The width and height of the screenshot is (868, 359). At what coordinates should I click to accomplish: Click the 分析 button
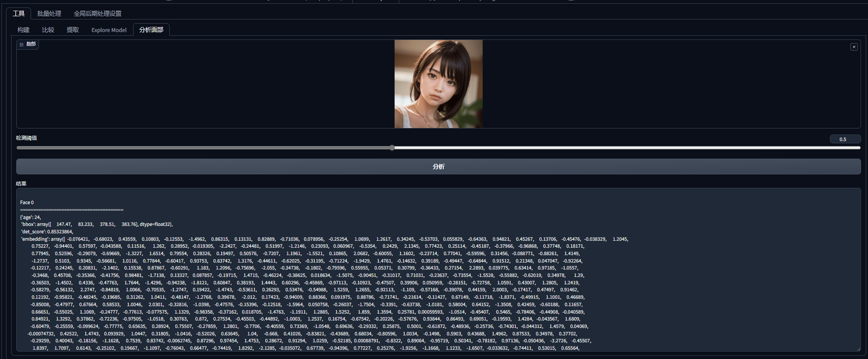click(x=438, y=167)
